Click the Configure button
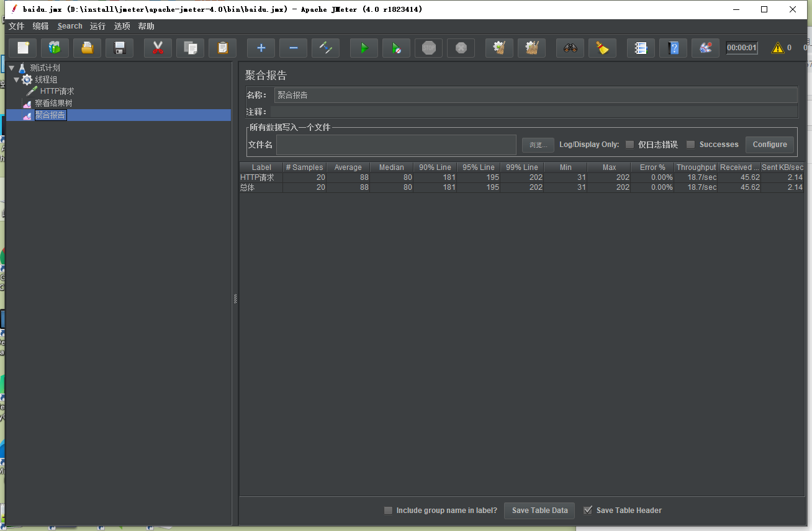Screen dimensions: 812x531 [x=770, y=145]
